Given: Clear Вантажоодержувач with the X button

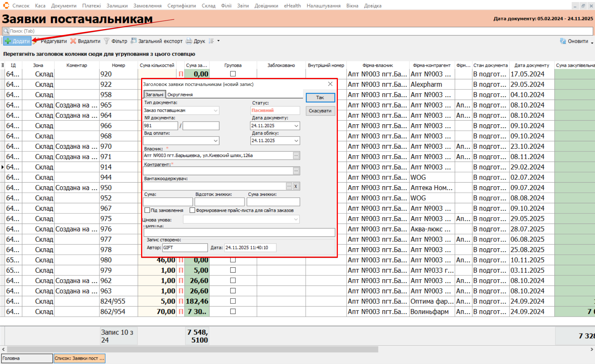Looking at the screenshot, I should click(296, 186).
